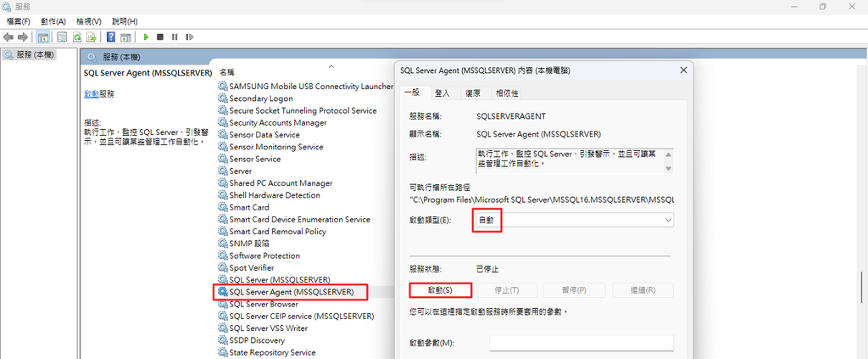The height and width of the screenshot is (359, 868).
Task: Click the 啟動參數(M) input field
Action: click(581, 343)
